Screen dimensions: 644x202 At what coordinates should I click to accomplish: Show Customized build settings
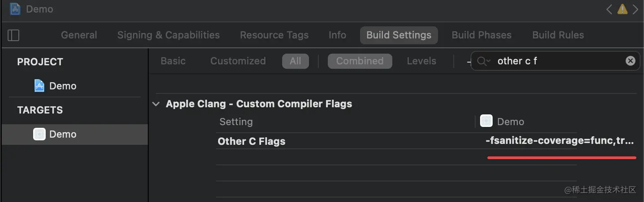tap(238, 61)
